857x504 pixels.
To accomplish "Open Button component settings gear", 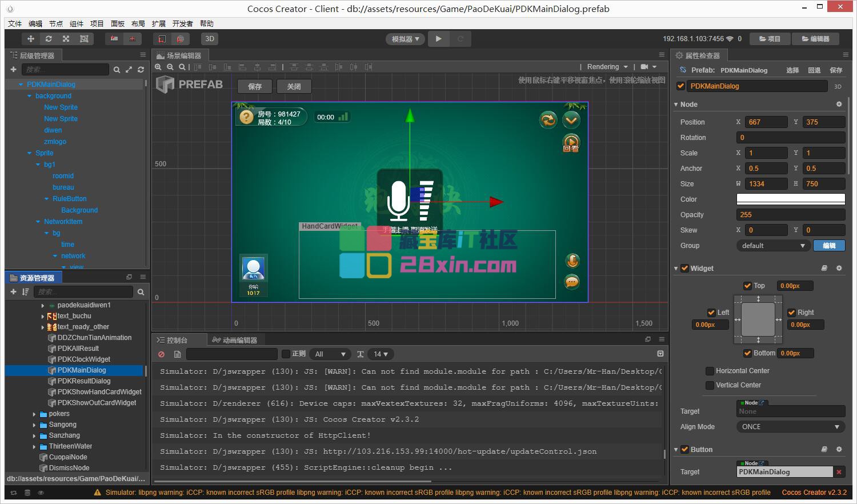I will point(839,450).
